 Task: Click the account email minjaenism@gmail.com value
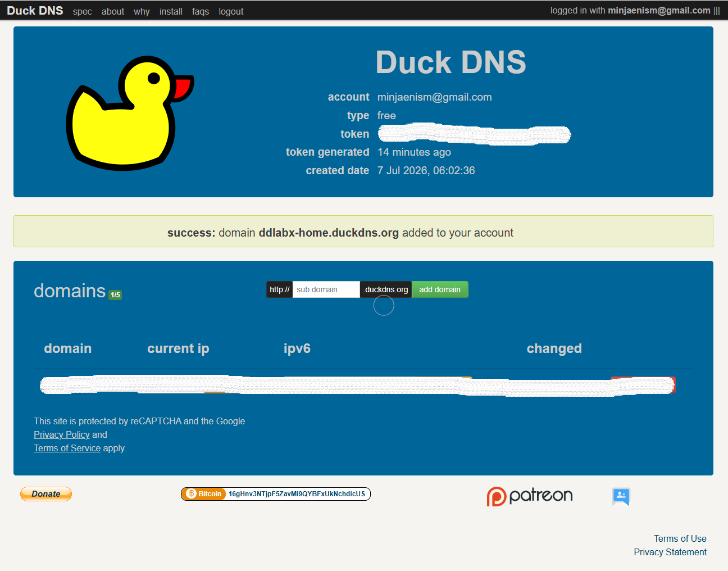(x=435, y=97)
